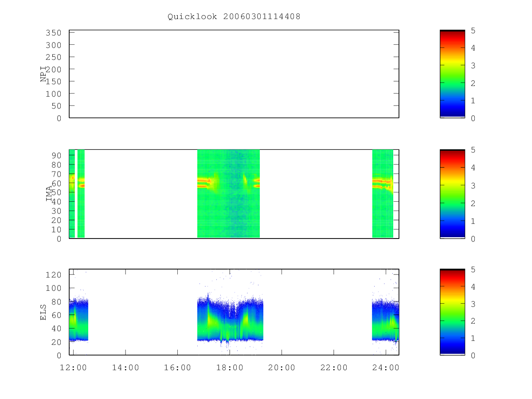Click the 350 tick on NPI axis
The image size is (532, 399).
54,33
